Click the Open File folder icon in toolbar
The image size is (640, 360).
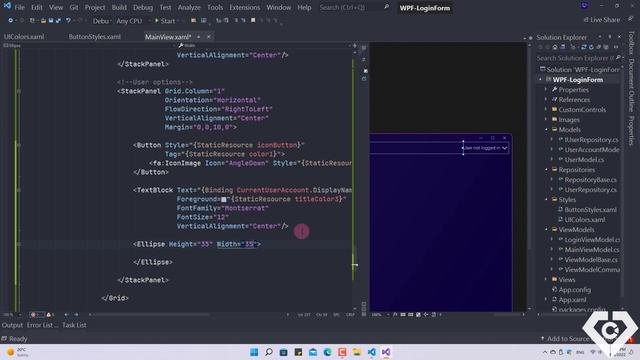coord(43,20)
